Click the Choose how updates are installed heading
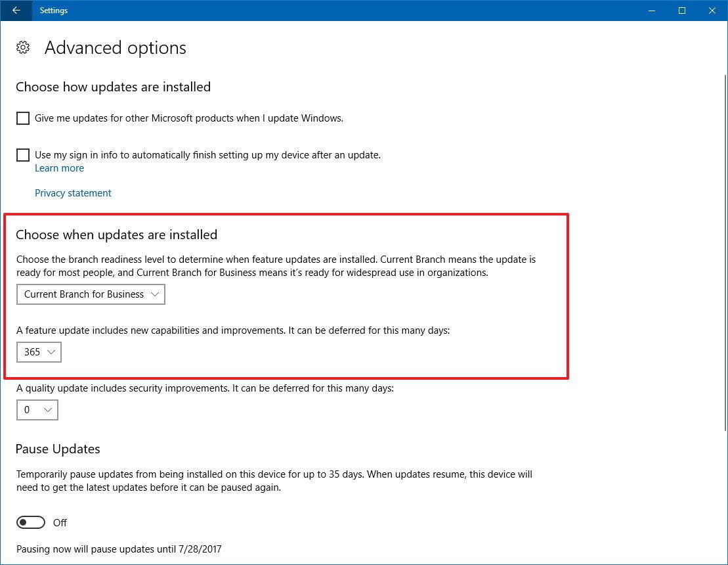 pos(113,87)
